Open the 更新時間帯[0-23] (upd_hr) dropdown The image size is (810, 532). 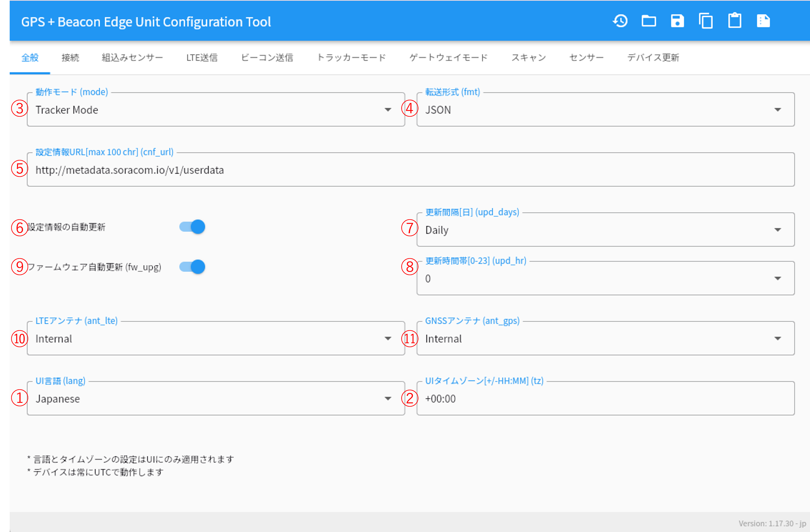[x=605, y=278]
